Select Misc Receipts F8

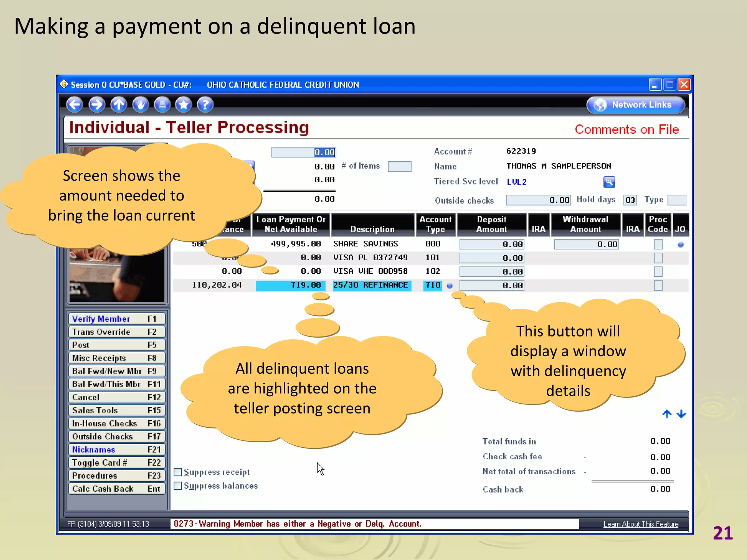point(117,358)
